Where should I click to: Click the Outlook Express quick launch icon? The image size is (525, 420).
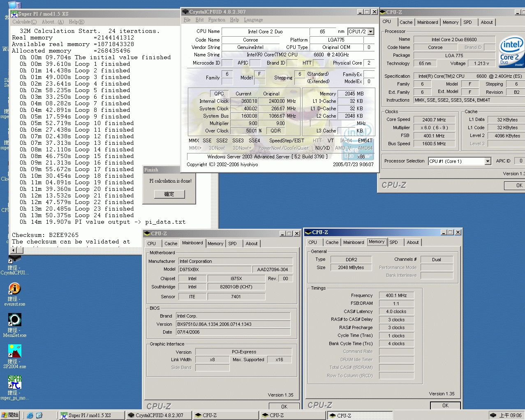tap(39, 415)
